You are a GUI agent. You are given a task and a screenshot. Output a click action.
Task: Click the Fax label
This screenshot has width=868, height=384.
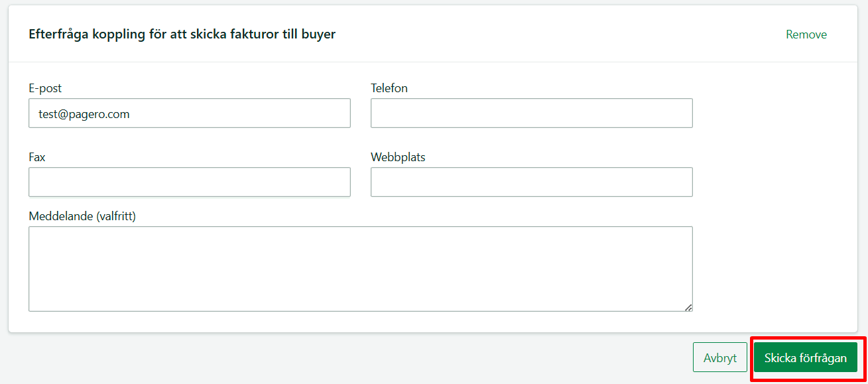(37, 157)
